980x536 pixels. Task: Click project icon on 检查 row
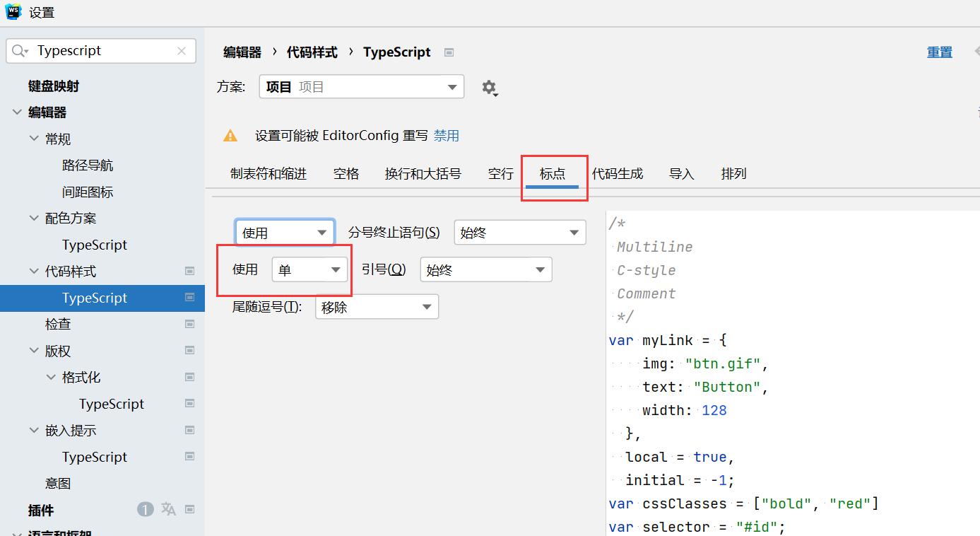(189, 324)
